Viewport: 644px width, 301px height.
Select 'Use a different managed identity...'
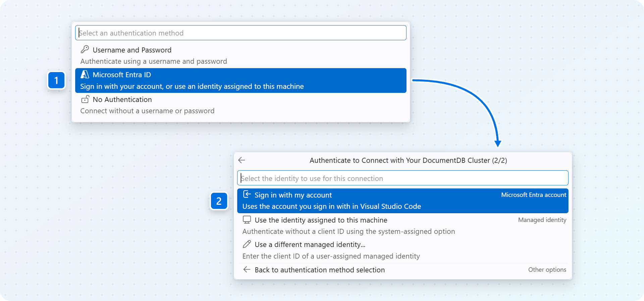click(402, 250)
